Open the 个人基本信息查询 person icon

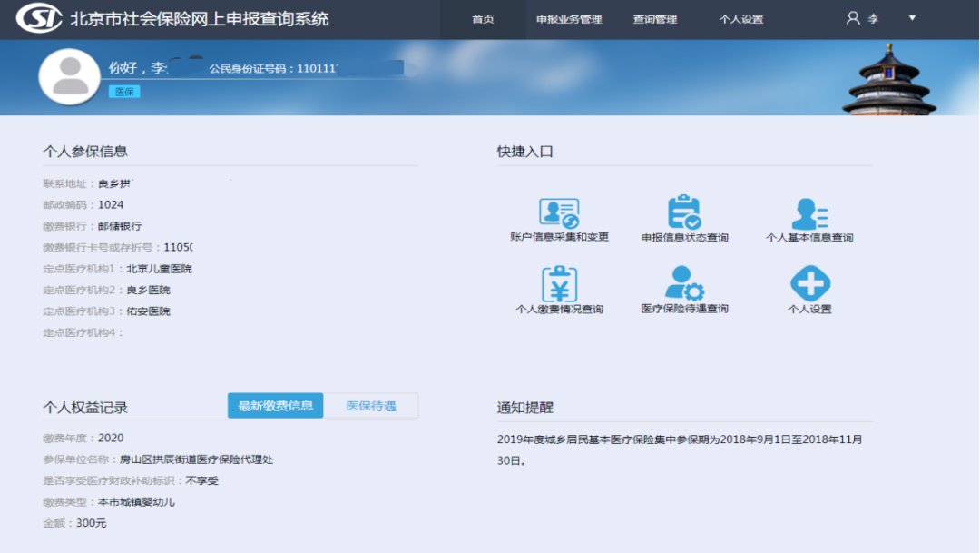click(x=809, y=213)
